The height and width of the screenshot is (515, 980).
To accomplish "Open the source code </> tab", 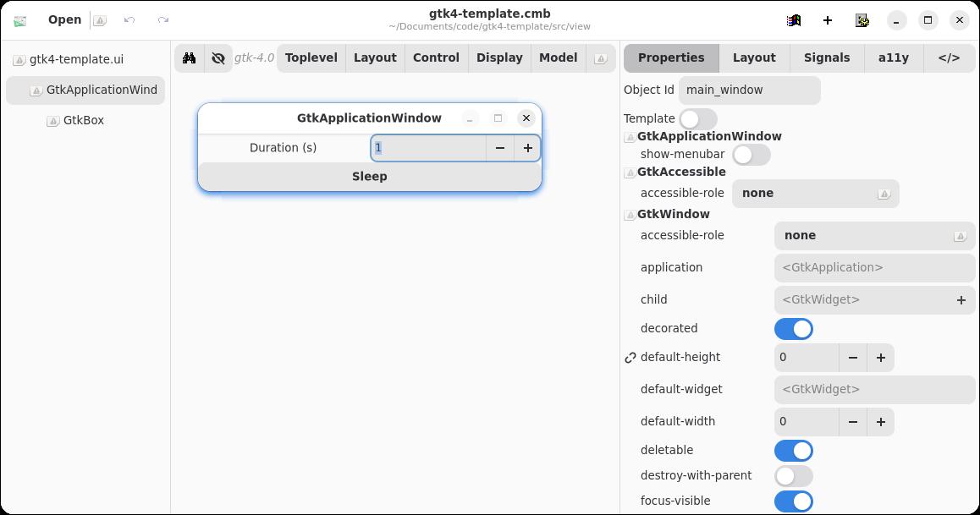I will [x=949, y=58].
